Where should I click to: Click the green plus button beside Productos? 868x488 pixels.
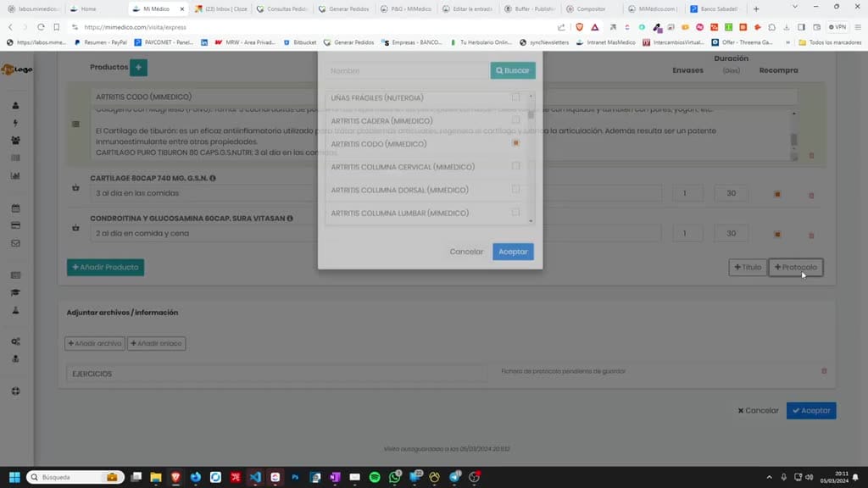138,68
